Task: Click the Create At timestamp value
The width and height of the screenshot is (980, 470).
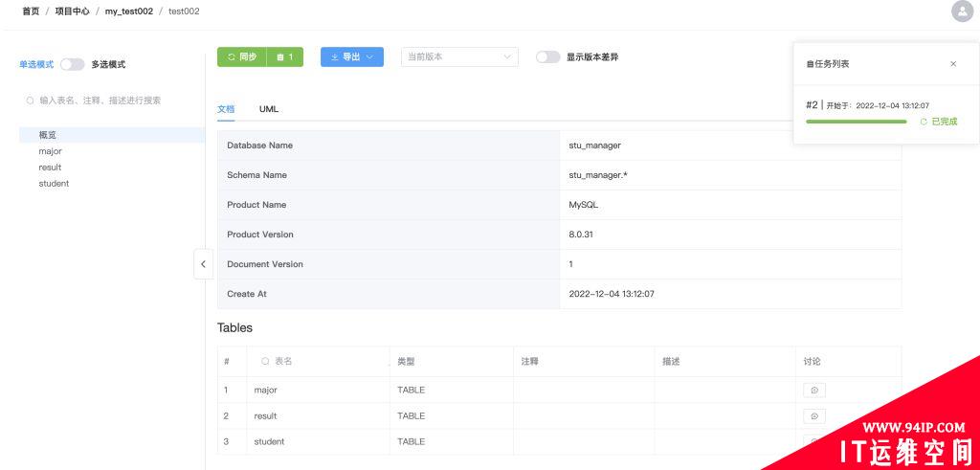Action: [x=612, y=294]
